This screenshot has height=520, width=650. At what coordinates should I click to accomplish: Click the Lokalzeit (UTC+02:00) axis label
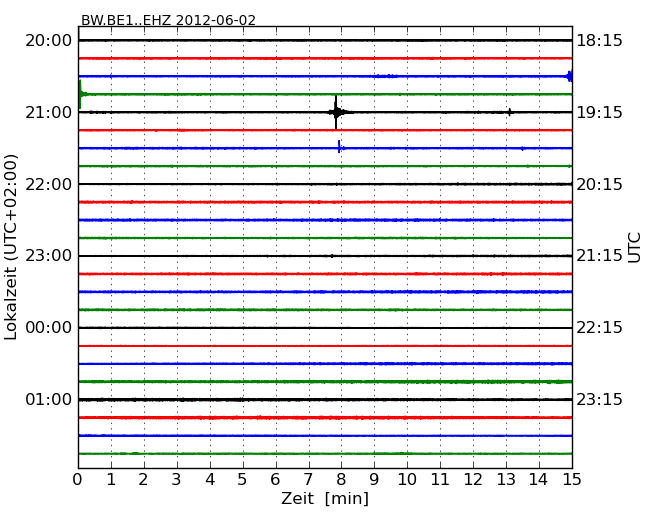[11, 247]
